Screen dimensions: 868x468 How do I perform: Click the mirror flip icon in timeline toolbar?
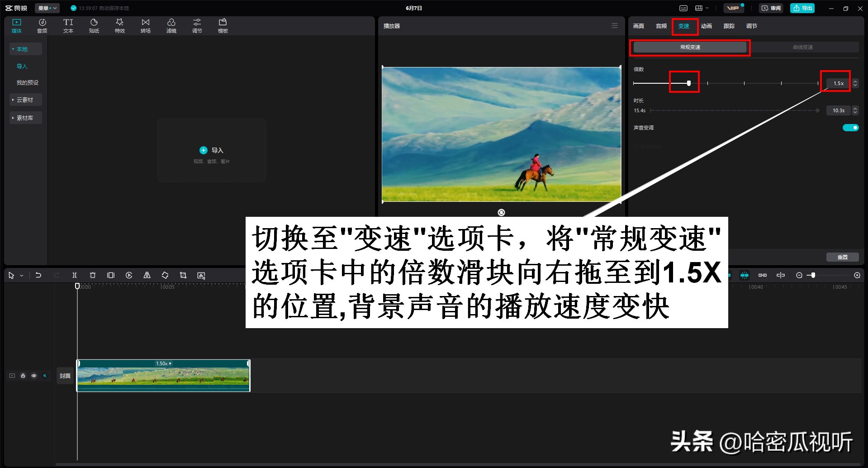point(147,275)
